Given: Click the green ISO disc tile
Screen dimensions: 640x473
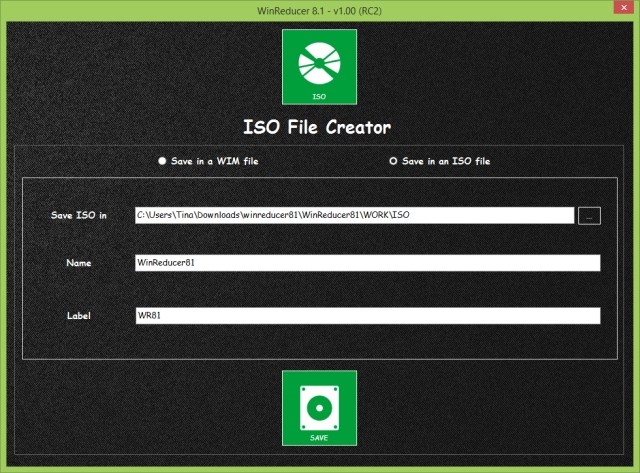Looking at the screenshot, I should click(318, 67).
